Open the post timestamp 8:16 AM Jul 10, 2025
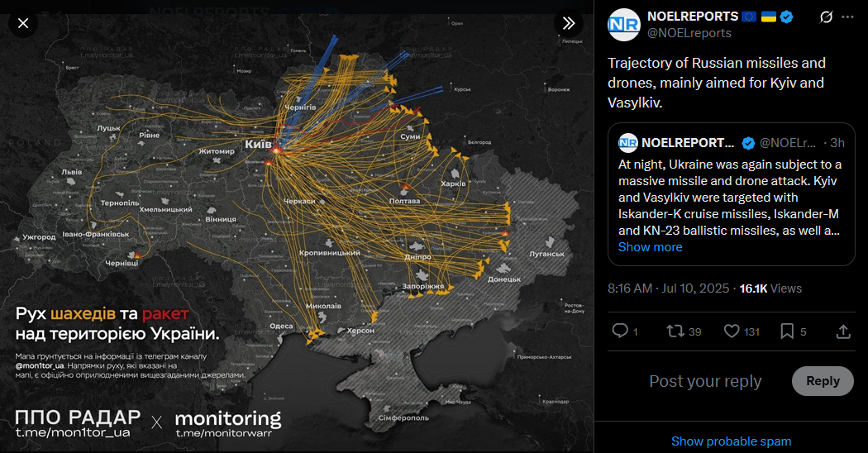Image resolution: width=868 pixels, height=453 pixels. pos(668,288)
